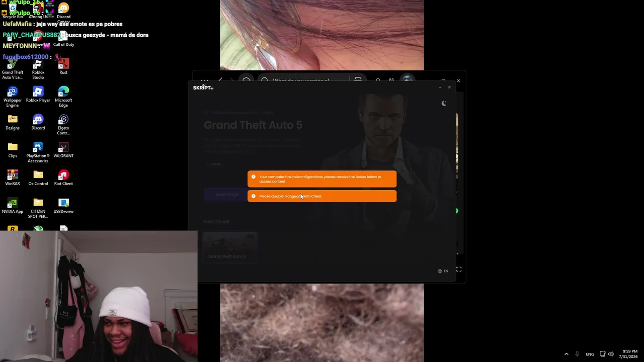Launch Riot Client from the desktop

pos(63,178)
